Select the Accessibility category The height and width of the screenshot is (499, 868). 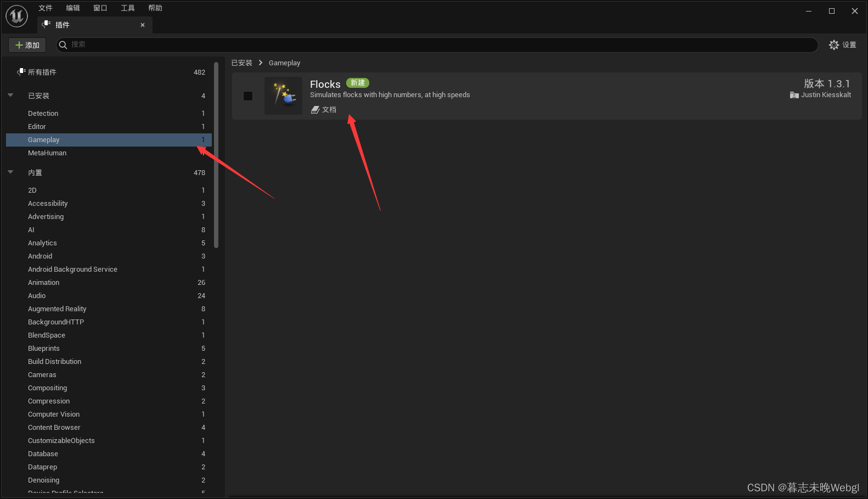pos(109,203)
